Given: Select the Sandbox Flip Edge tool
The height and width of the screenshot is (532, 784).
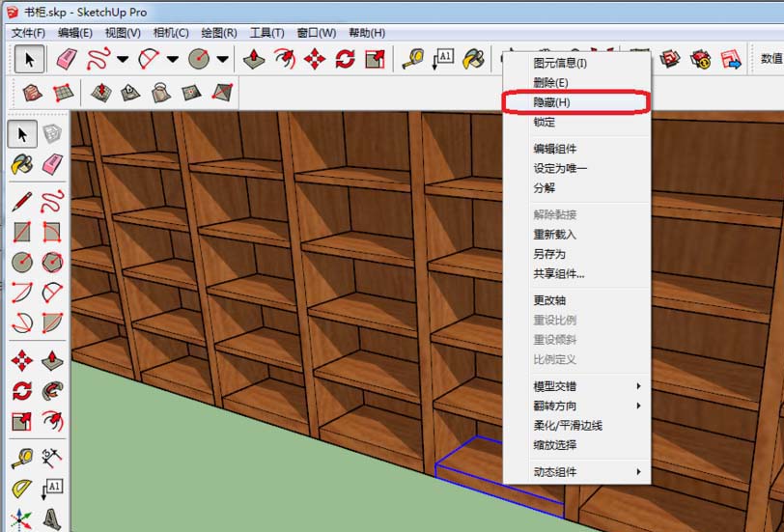Looking at the screenshot, I should pyautogui.click(x=222, y=93).
